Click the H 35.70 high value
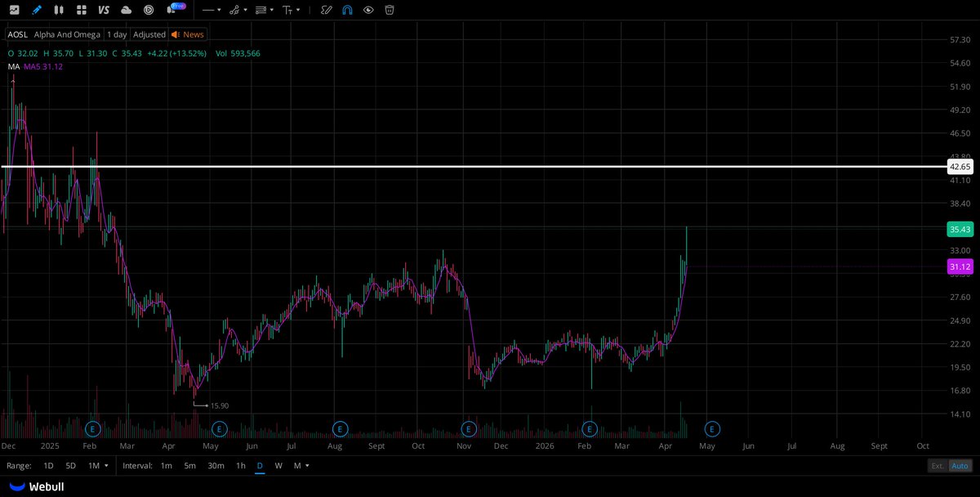The height and width of the screenshot is (497, 980). tap(57, 53)
